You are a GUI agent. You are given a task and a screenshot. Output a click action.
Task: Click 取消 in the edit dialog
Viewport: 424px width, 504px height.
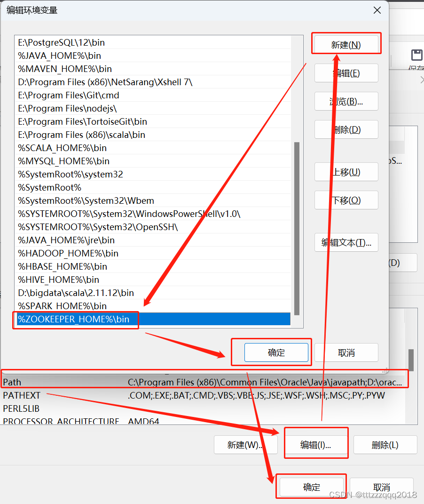coord(346,352)
